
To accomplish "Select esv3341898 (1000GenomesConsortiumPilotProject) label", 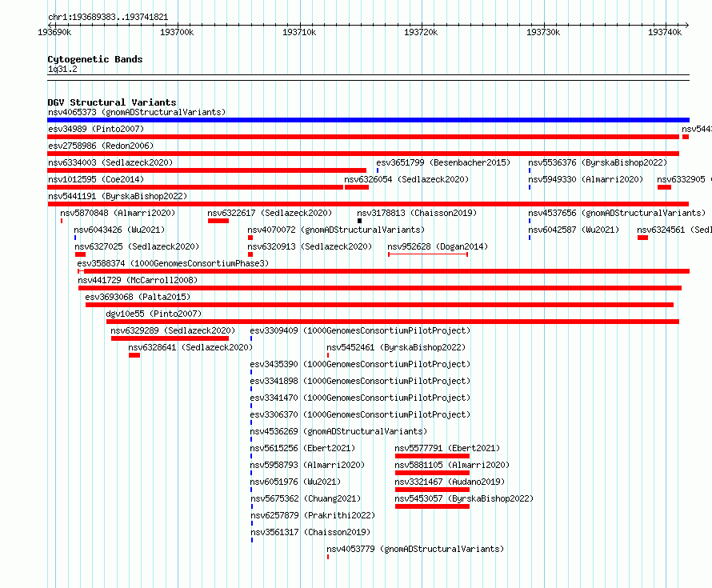I will [x=360, y=381].
